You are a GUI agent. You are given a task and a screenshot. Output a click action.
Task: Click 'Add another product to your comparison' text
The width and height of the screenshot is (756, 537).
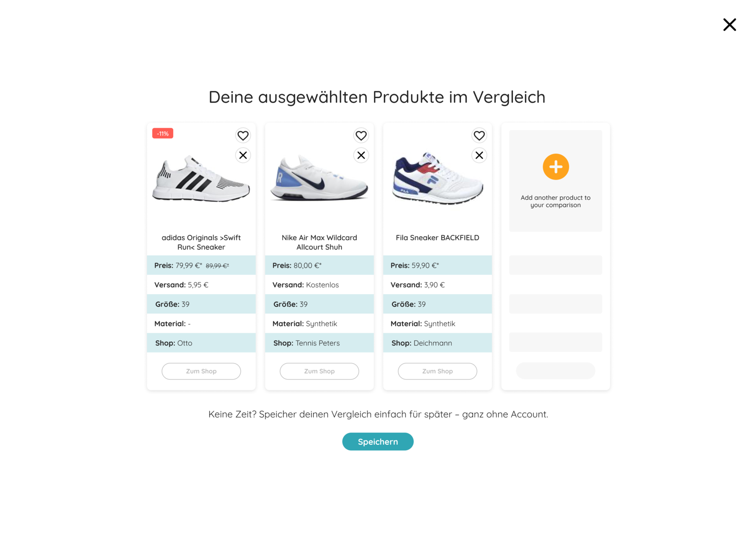point(556,201)
